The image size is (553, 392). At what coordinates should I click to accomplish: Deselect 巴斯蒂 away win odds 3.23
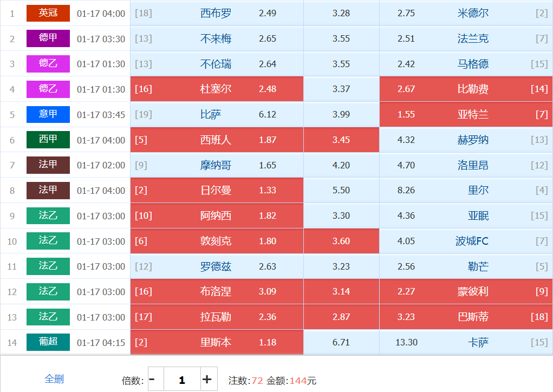466,317
